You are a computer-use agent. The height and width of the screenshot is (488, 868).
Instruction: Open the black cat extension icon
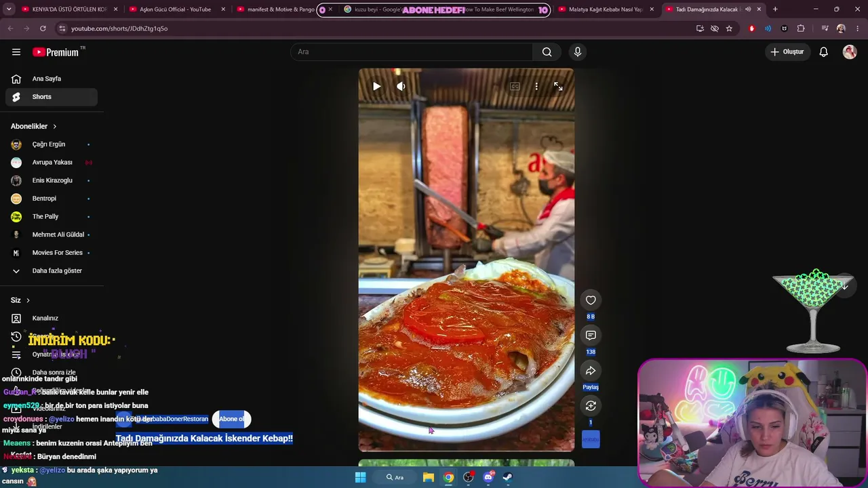[785, 28]
